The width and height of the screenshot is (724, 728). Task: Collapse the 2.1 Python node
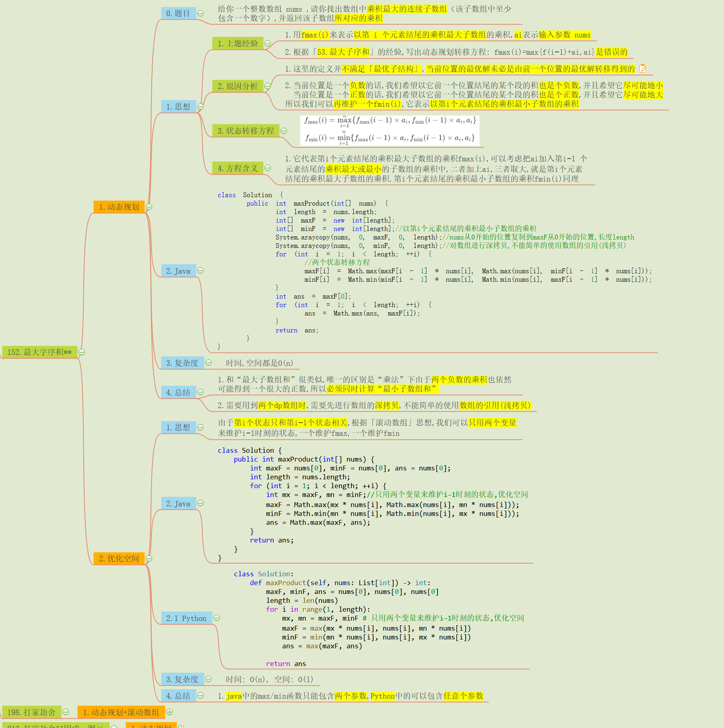pyautogui.click(x=217, y=618)
